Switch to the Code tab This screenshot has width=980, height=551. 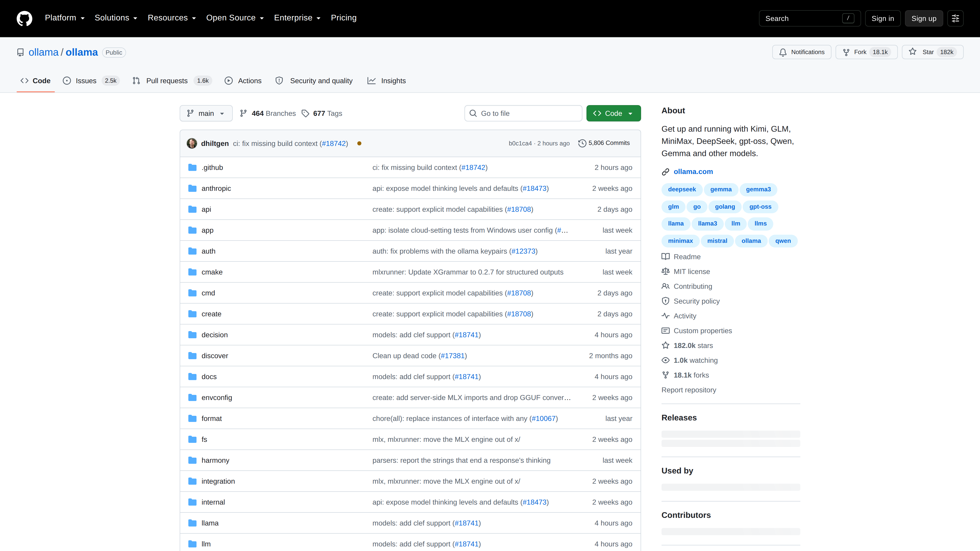point(35,81)
